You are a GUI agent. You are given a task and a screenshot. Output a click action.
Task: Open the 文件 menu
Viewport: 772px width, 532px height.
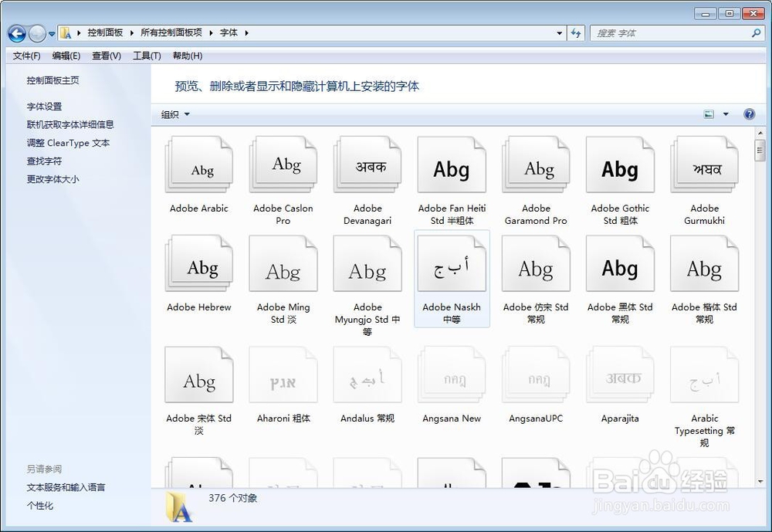tap(25, 56)
